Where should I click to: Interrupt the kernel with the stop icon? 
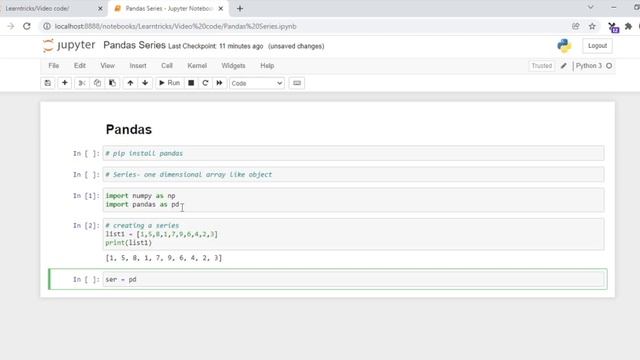[x=191, y=83]
